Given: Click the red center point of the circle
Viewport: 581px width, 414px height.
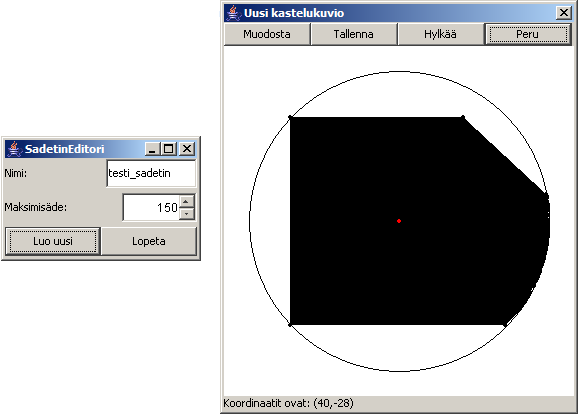Looking at the screenshot, I should (x=399, y=221).
